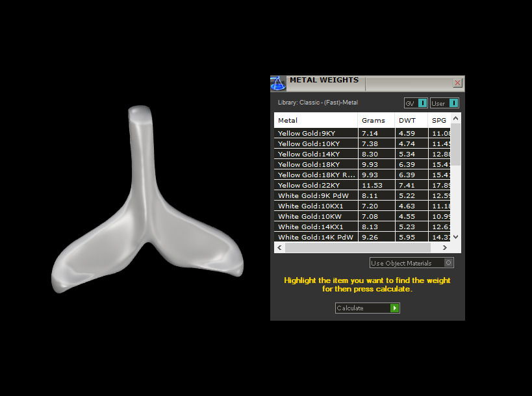Sort by the DWT column header
Viewport: 532px width, 396px height.
pyautogui.click(x=412, y=120)
